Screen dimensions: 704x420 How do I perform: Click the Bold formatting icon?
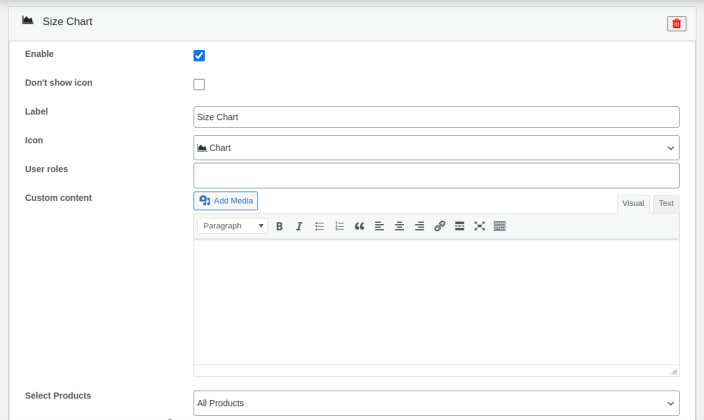(x=280, y=226)
